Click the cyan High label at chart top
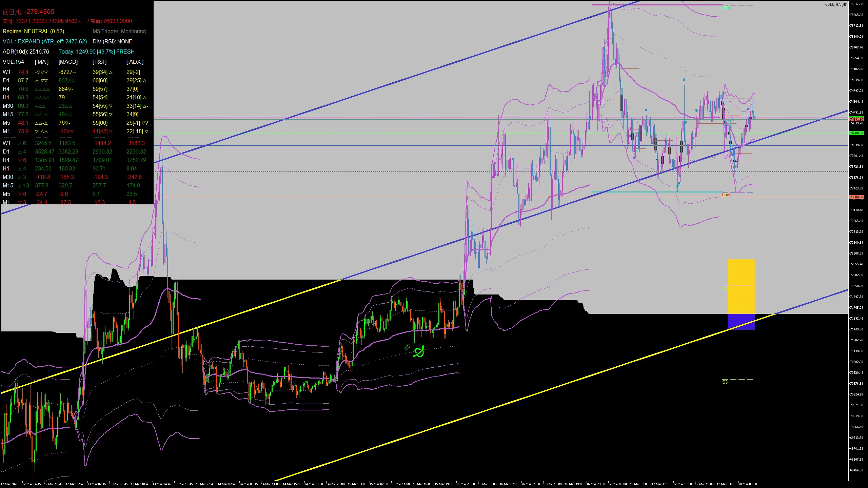Viewport: 868px width, 488px height. click(x=727, y=7)
